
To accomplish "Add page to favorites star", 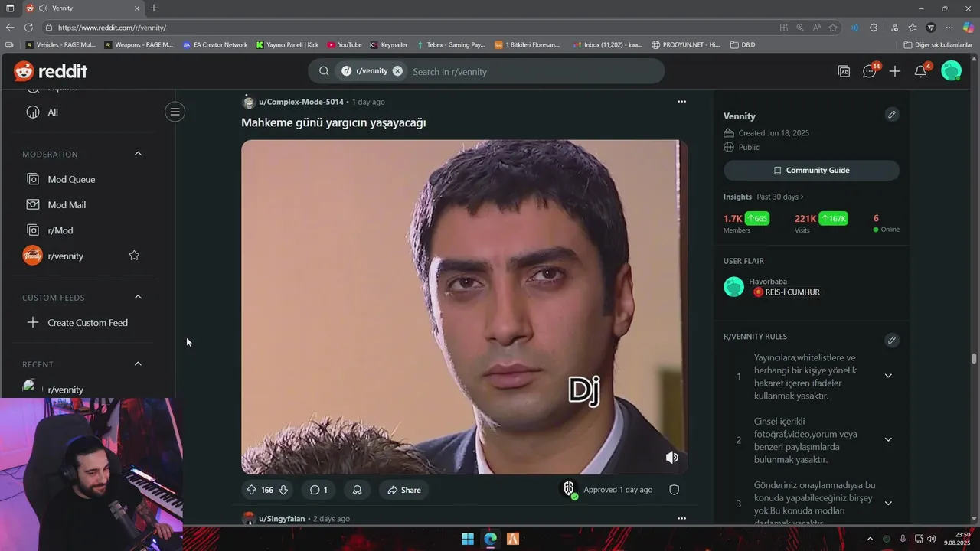I will click(833, 28).
